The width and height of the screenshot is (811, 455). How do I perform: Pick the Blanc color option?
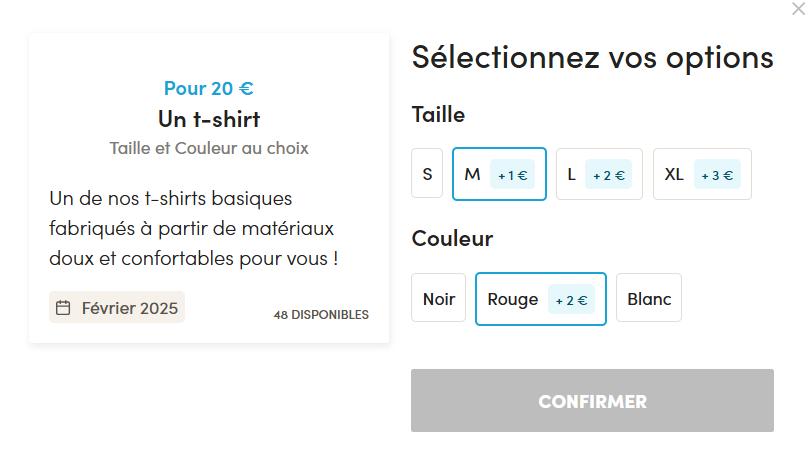[x=649, y=298]
